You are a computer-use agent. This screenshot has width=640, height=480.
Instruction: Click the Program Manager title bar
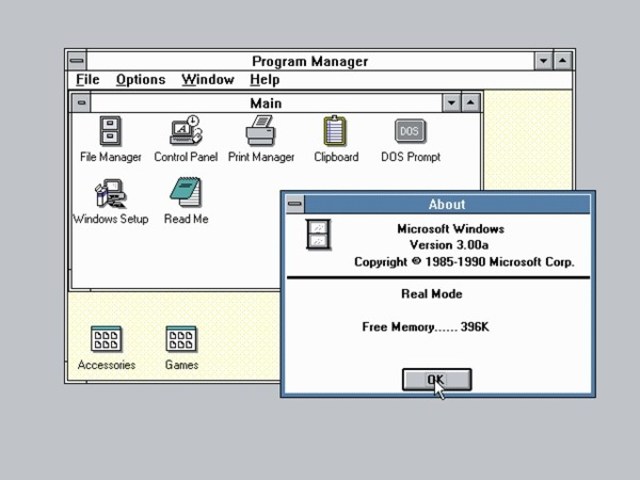[310, 61]
